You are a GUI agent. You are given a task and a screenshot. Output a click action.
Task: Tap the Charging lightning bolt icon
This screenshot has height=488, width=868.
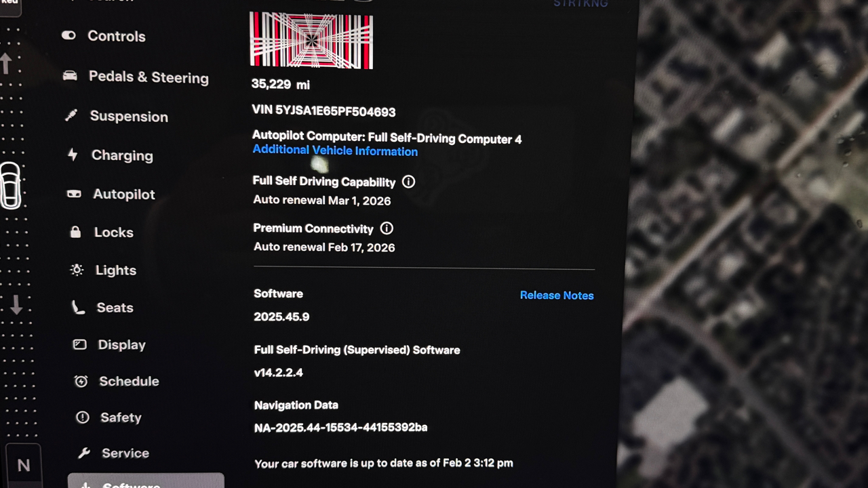point(73,155)
